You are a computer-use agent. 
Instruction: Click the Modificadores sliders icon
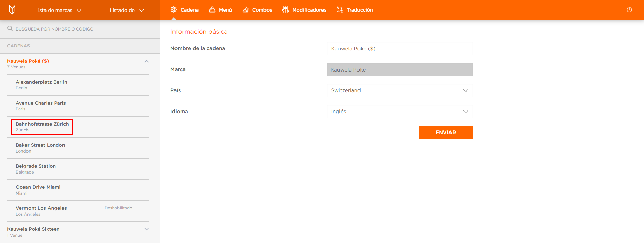286,10
